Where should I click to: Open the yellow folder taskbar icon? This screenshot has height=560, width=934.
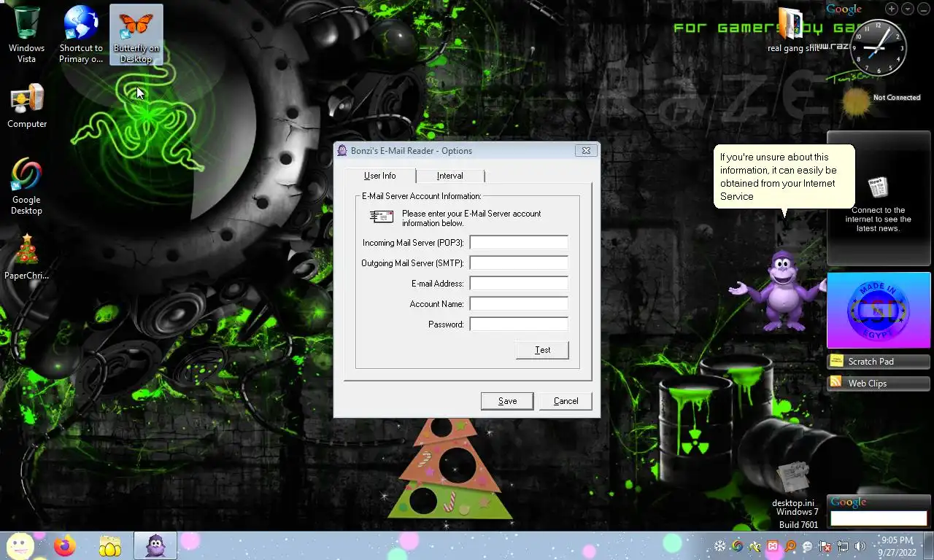click(110, 545)
